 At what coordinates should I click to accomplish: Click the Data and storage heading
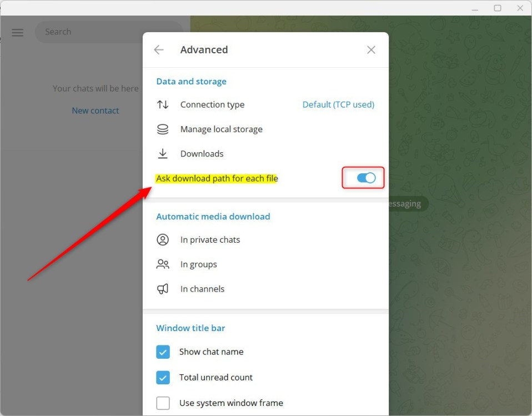tap(192, 82)
